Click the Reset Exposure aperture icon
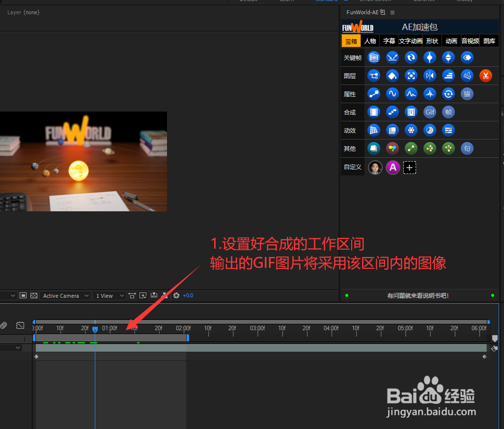 click(176, 295)
